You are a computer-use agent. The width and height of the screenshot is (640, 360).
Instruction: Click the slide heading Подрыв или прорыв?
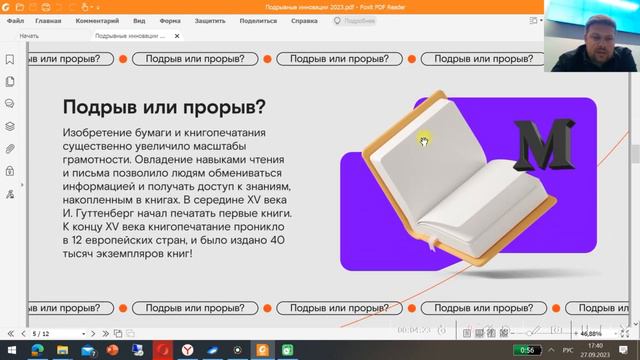164,107
